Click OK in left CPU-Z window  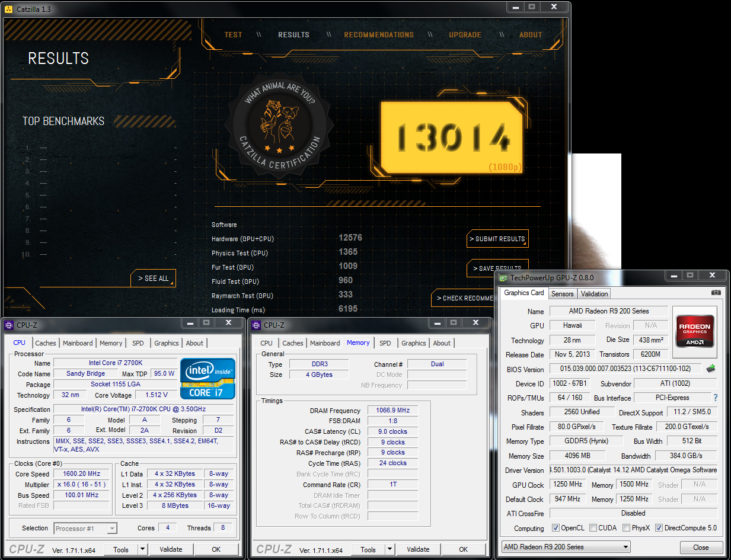(216, 549)
